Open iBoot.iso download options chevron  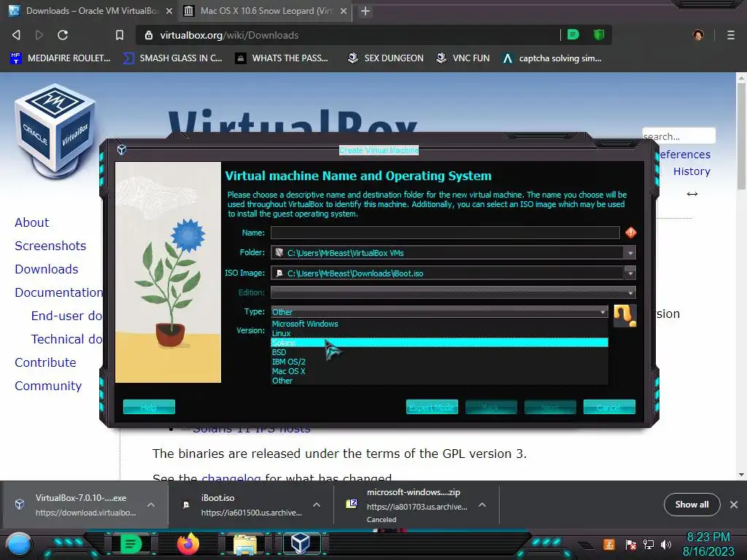317,505
